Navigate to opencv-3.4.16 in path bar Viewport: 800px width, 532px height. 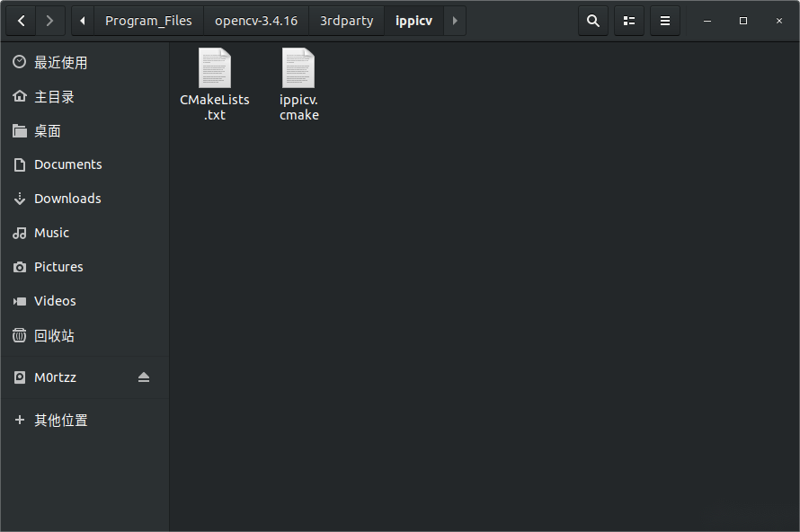pos(256,21)
